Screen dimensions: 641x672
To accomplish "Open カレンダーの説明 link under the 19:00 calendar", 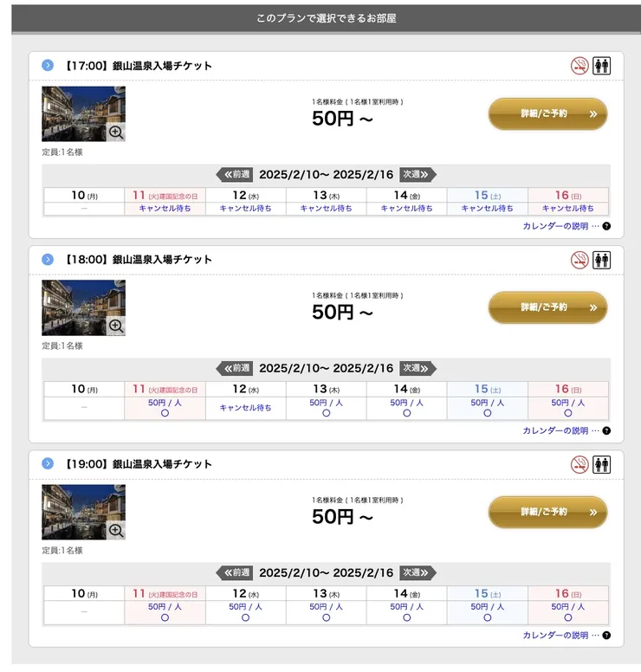I will (x=555, y=635).
